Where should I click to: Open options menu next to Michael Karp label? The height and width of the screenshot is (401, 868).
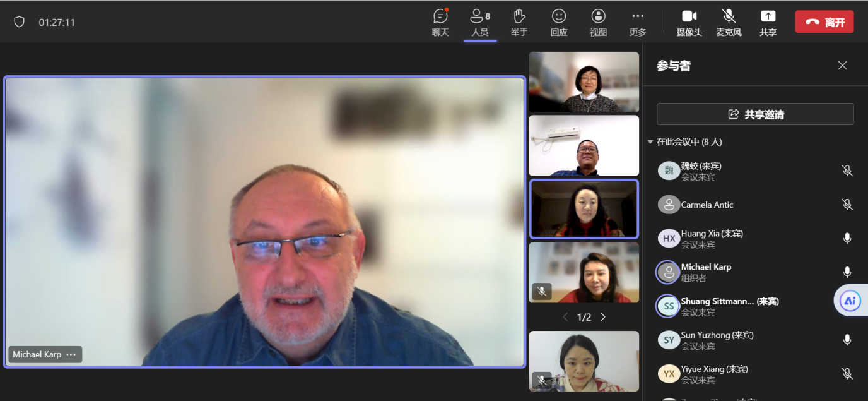[x=71, y=354]
